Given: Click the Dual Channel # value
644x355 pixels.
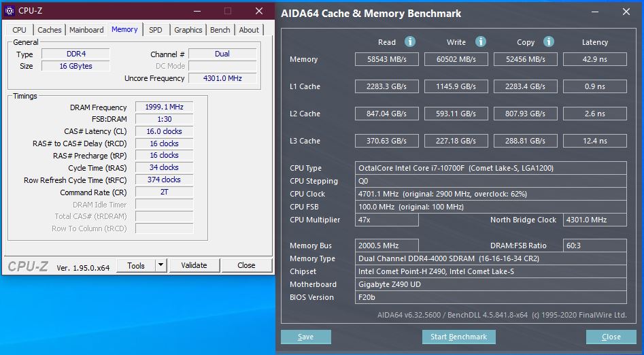Looking at the screenshot, I should 222,54.
